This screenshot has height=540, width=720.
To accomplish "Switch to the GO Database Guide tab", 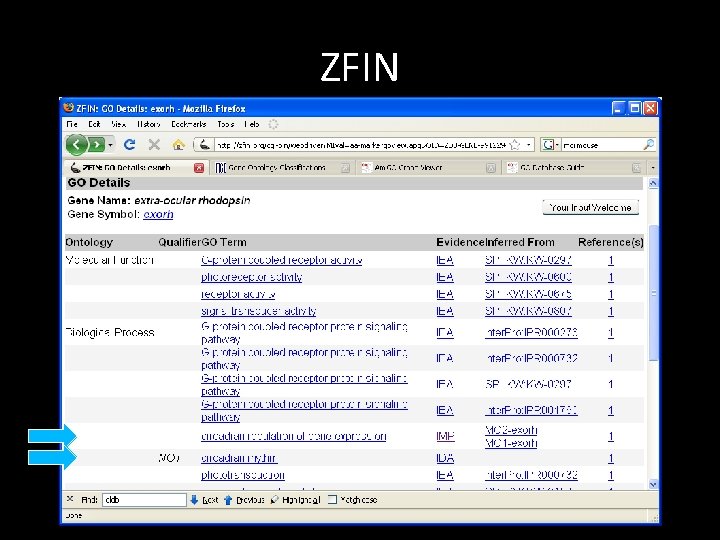I will coord(574,168).
